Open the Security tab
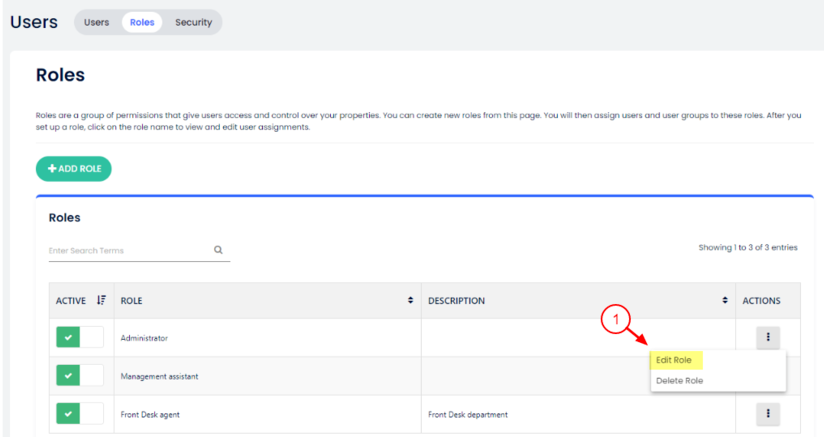Screen dimensions: 824x437 [x=193, y=22]
